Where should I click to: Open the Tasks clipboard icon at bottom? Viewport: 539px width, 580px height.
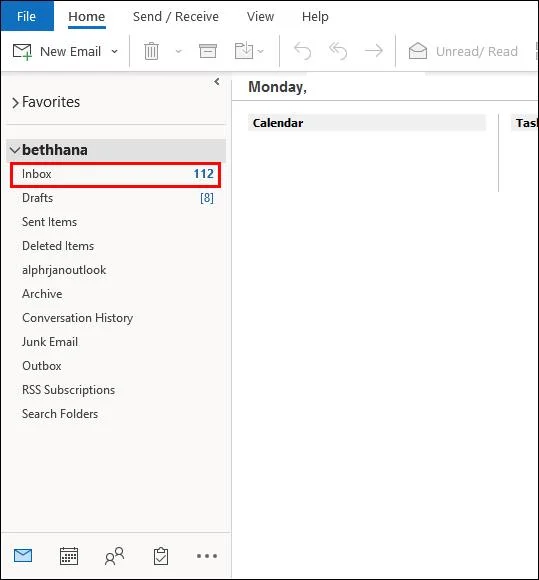tap(161, 556)
